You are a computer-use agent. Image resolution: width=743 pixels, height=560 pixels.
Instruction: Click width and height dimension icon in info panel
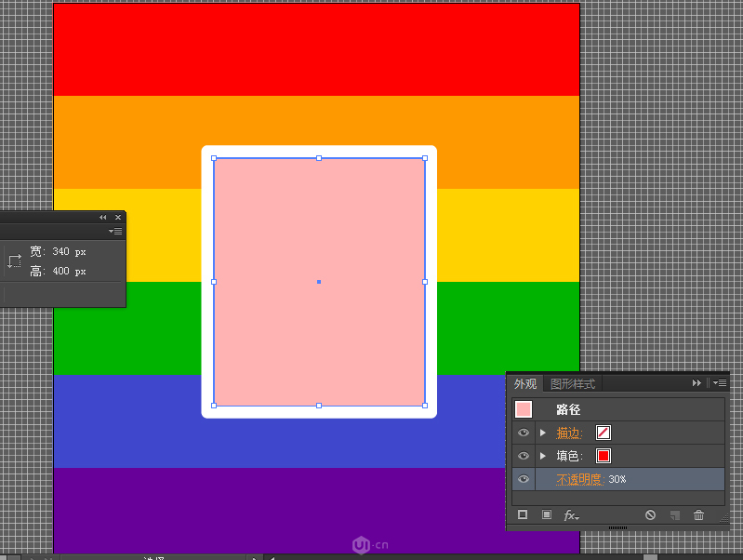pyautogui.click(x=14, y=261)
